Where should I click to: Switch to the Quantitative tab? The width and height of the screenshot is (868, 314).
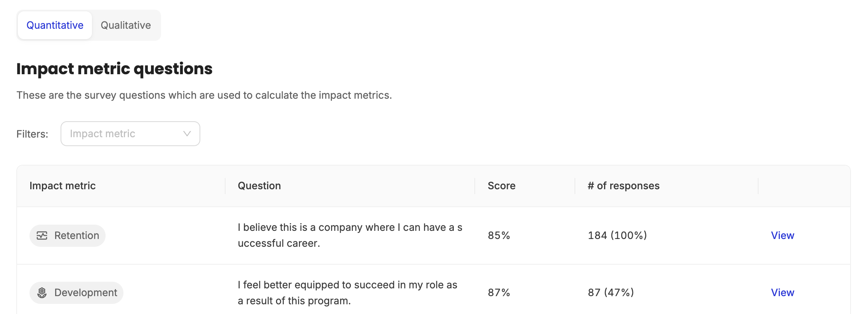[55, 25]
